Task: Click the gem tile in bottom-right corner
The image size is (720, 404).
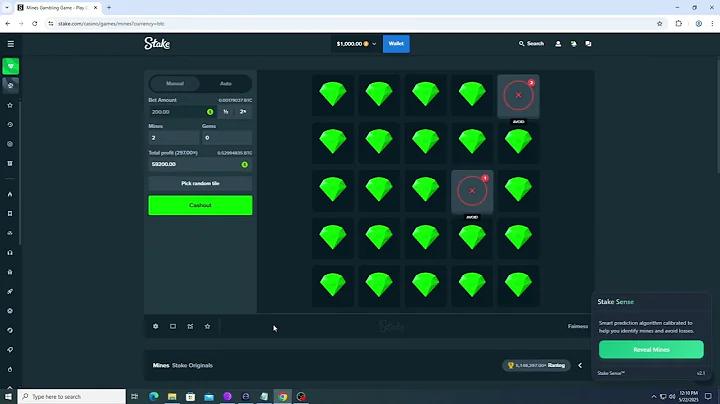Action: coord(518,286)
